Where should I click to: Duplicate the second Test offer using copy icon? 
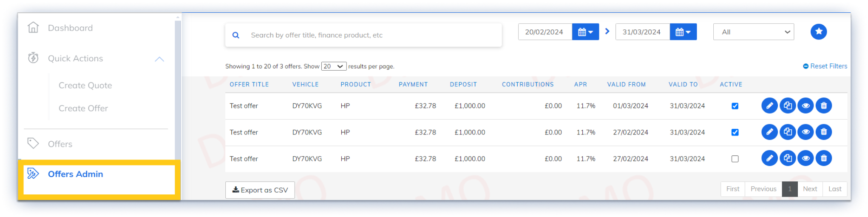(x=787, y=132)
